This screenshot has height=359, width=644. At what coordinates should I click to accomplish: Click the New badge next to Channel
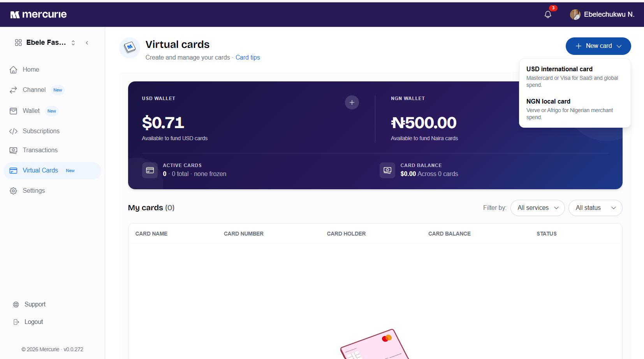pyautogui.click(x=58, y=90)
